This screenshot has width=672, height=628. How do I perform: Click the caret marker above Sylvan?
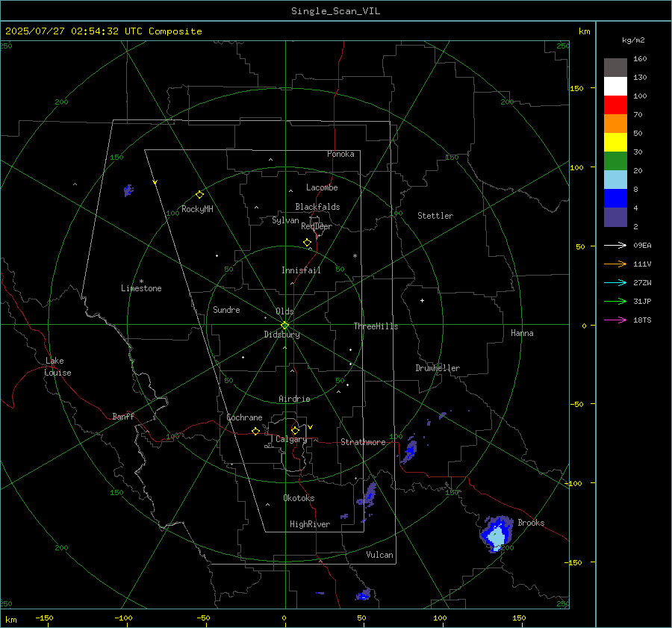(x=256, y=208)
